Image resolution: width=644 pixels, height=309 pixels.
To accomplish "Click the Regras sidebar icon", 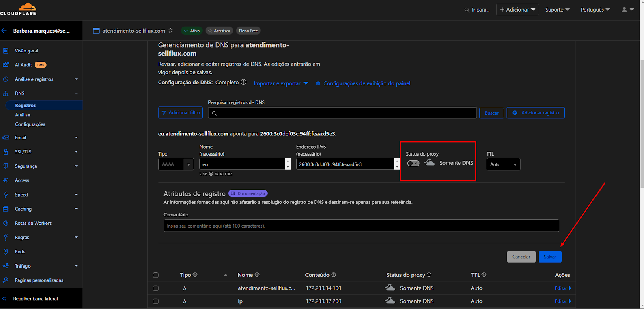I will 6,237.
